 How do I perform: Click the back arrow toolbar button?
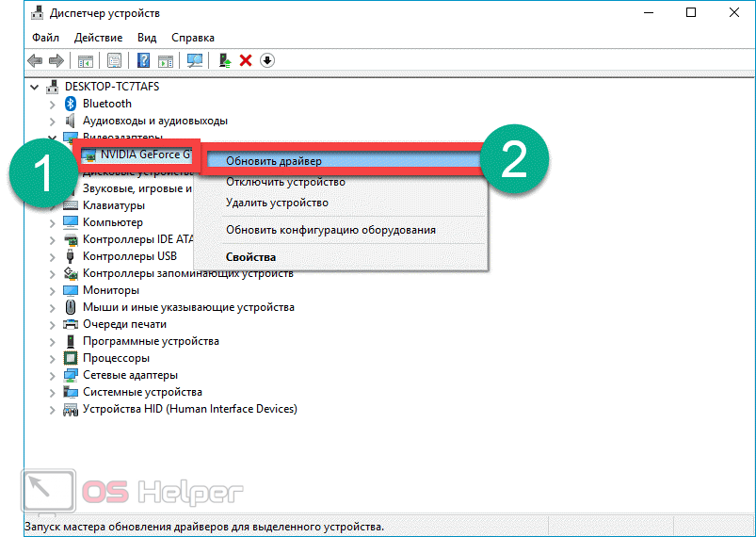tap(35, 60)
